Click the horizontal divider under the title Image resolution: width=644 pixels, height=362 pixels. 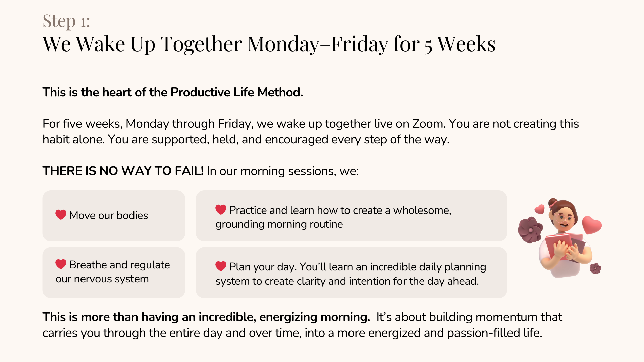[264, 70]
